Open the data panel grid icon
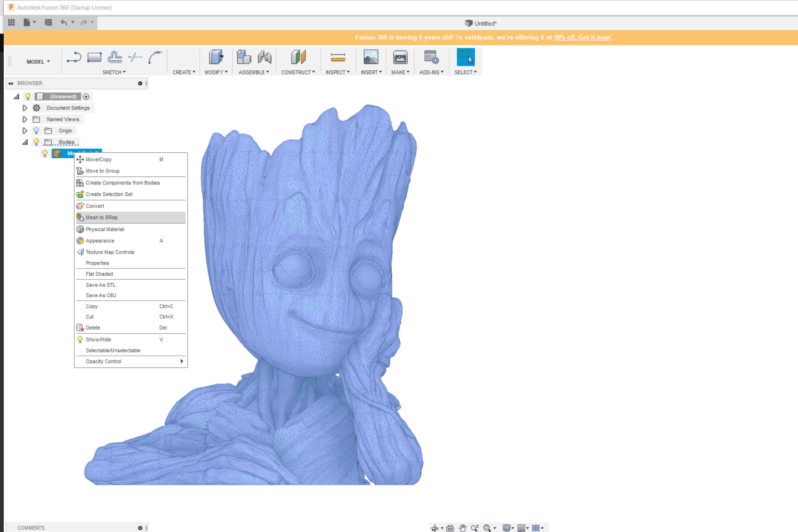798x532 pixels. pos(11,23)
